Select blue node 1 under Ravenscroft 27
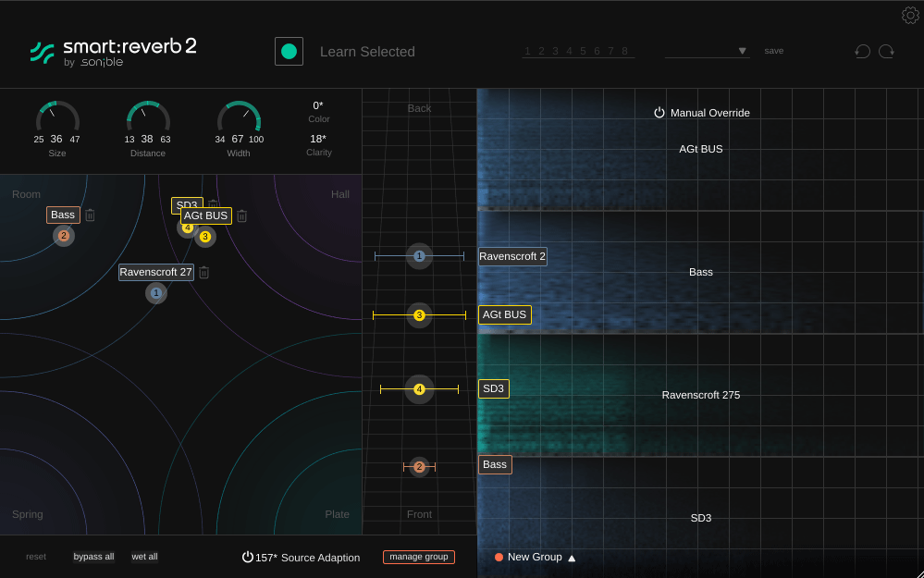This screenshot has height=578, width=924. (156, 293)
